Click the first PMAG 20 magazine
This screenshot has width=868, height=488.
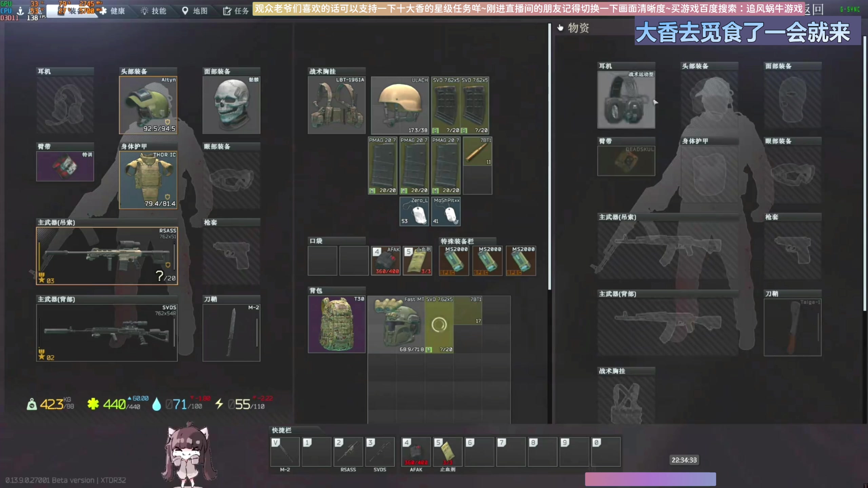coord(382,165)
